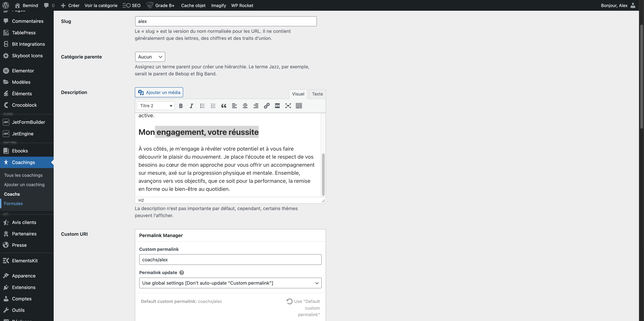
Task: Open Apparence sidebar menu
Action: click(27, 276)
